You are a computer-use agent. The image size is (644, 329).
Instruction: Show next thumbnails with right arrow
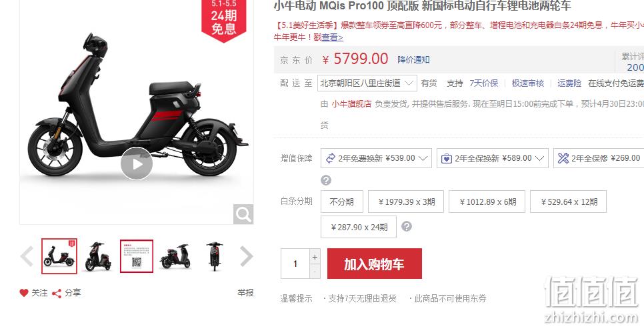247,256
